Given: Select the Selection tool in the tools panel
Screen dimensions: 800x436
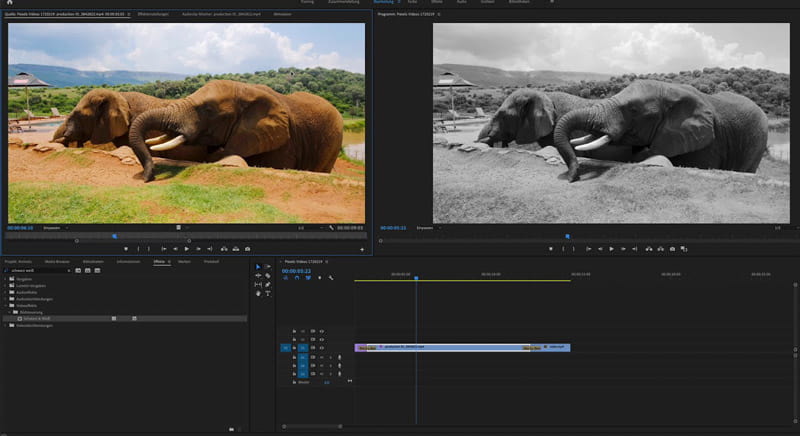Looking at the screenshot, I should click(258, 267).
